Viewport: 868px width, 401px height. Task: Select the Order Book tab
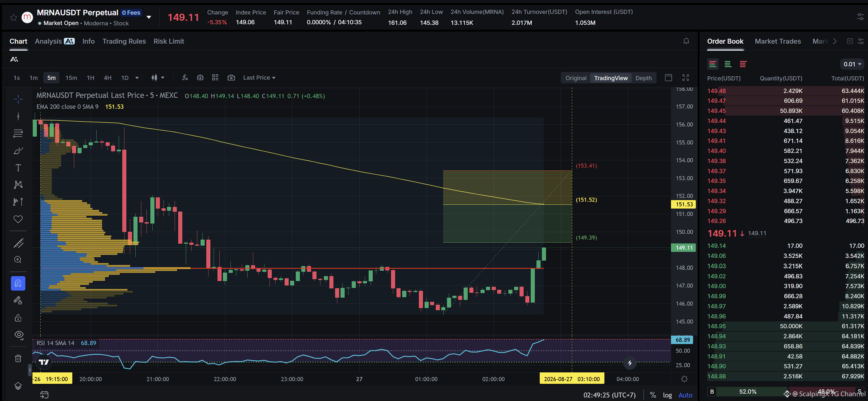click(725, 41)
